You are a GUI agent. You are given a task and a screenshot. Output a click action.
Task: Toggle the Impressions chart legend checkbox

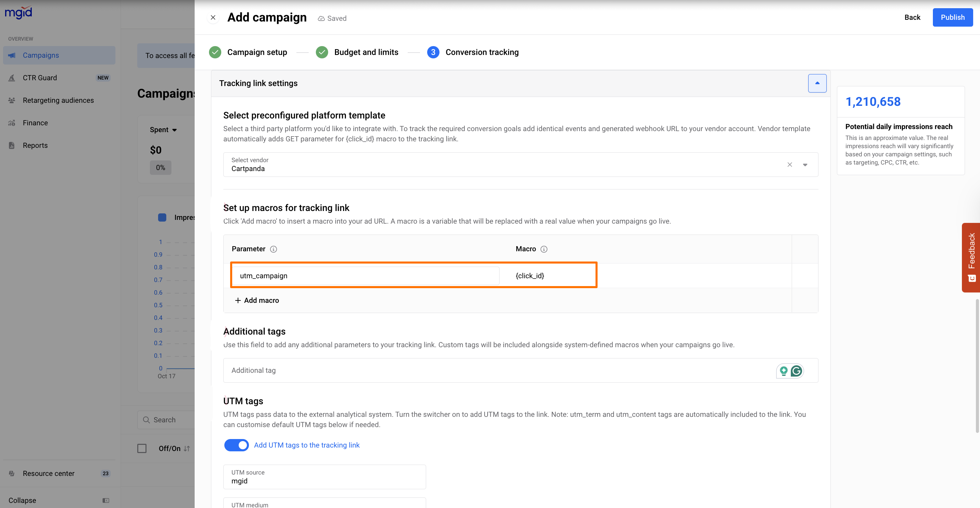[x=162, y=217]
